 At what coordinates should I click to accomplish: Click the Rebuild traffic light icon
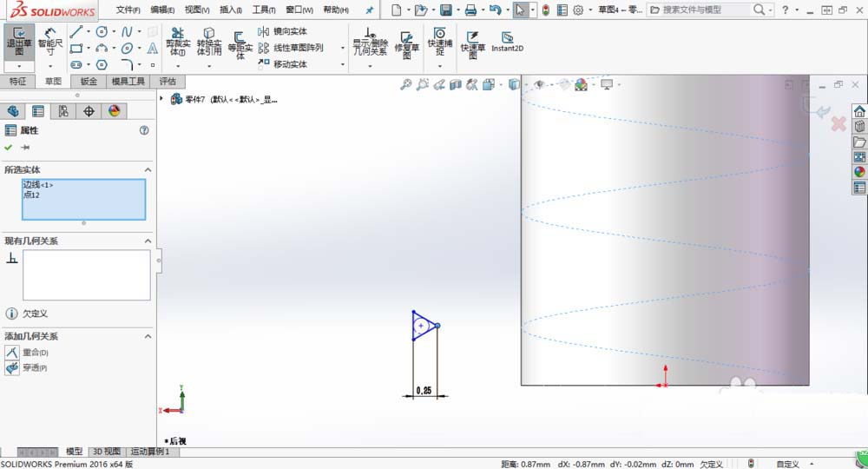[546, 10]
